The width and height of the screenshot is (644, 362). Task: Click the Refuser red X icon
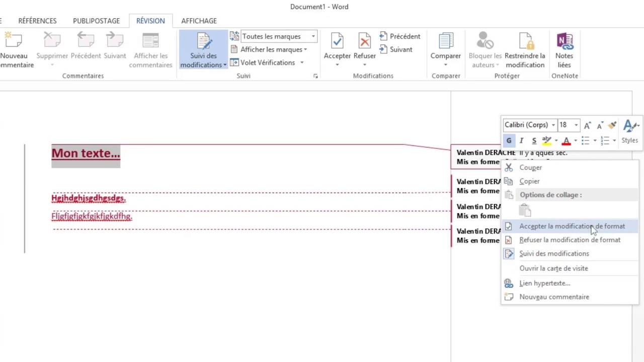point(364,41)
